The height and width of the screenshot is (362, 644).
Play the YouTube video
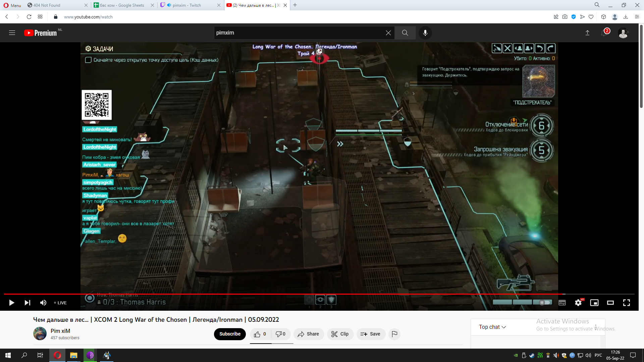(x=11, y=303)
